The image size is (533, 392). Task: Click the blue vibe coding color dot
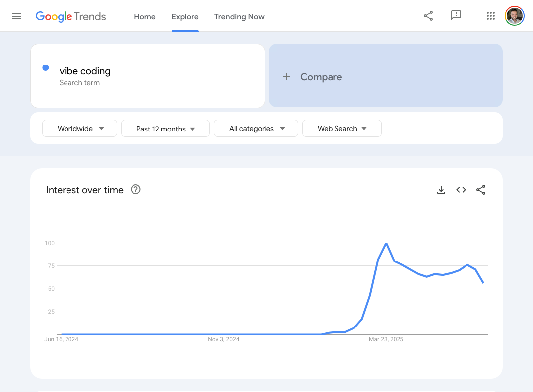click(46, 68)
